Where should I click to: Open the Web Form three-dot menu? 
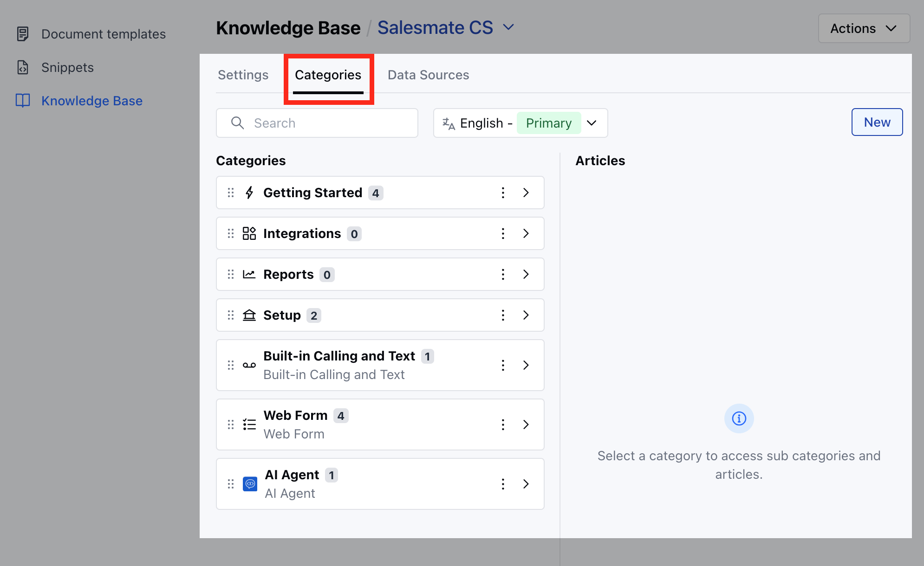503,425
